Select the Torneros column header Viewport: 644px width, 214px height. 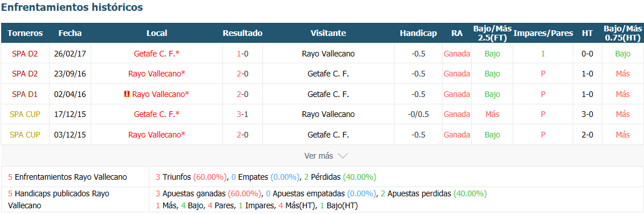pos(25,33)
